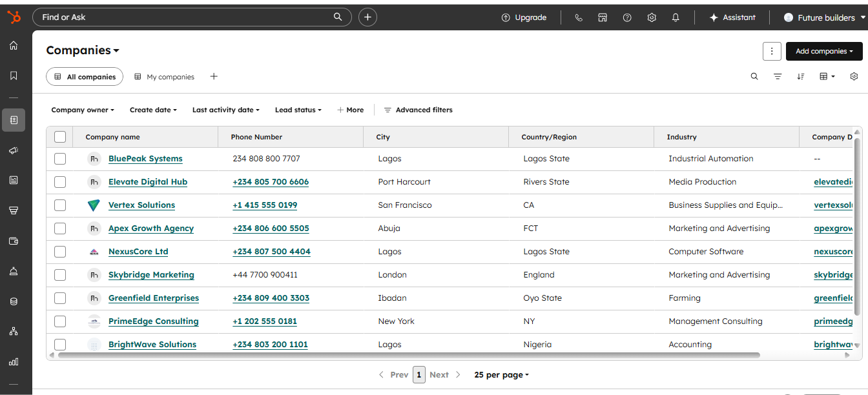Call +1 415 555 0199 phone link

[x=265, y=205]
